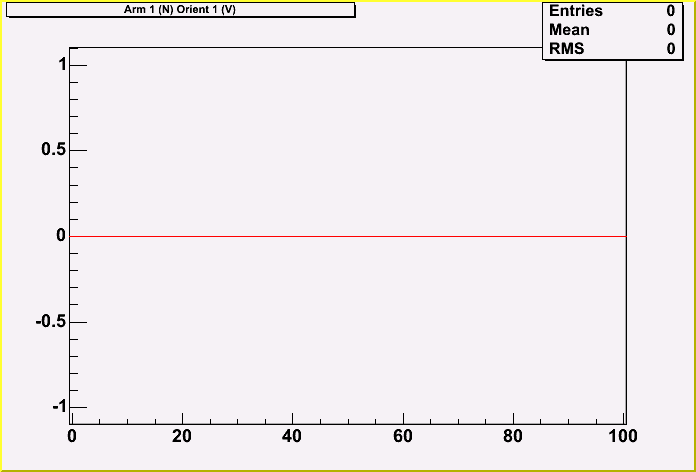Click the red histogram line at zero
This screenshot has height=472, width=696.
coord(350,236)
